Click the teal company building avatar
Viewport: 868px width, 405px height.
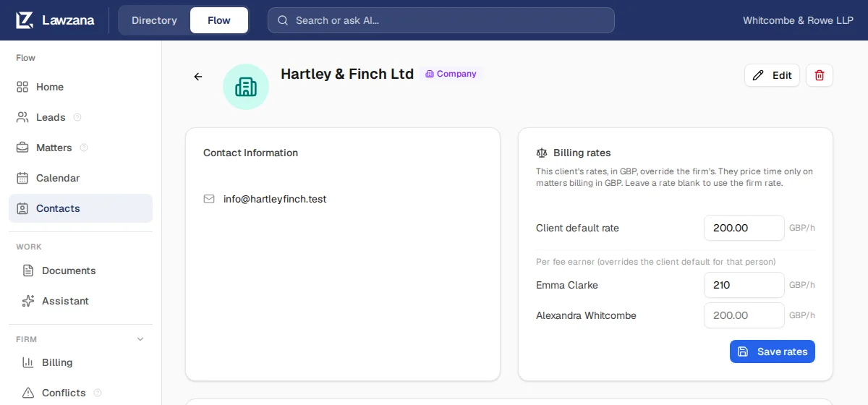click(x=246, y=87)
